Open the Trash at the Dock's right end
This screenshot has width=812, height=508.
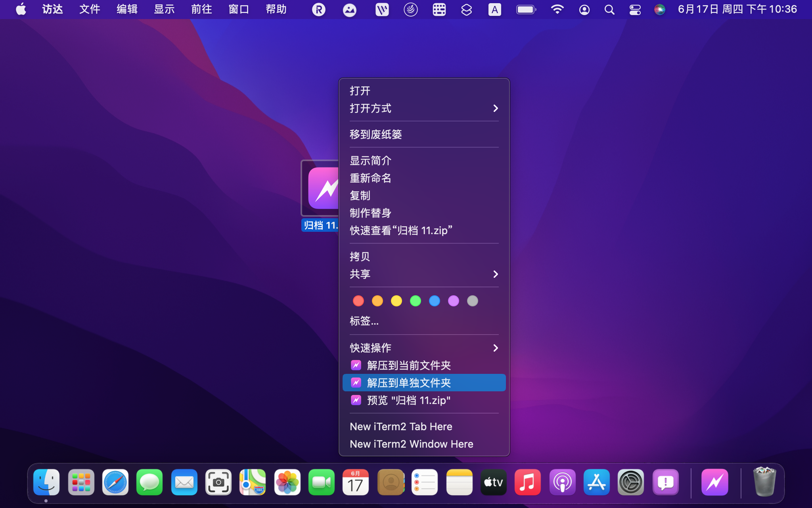[765, 482]
